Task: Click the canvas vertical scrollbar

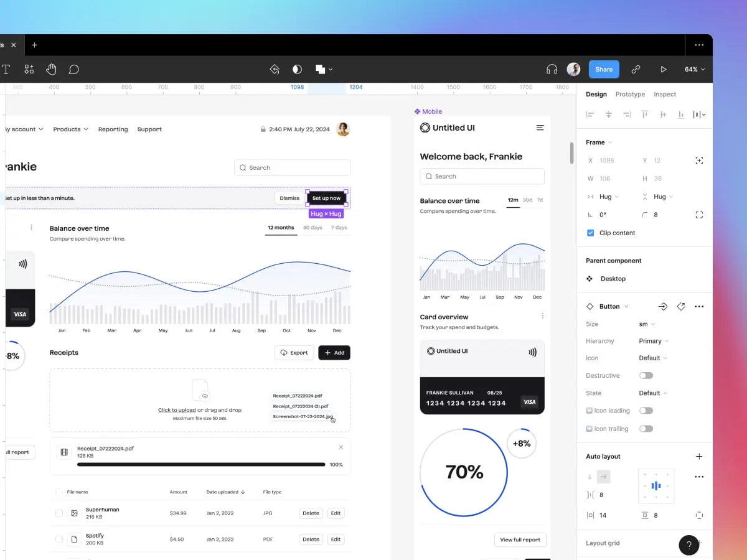Action: [571, 152]
